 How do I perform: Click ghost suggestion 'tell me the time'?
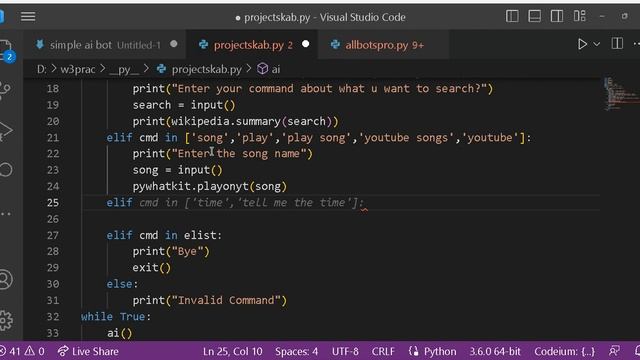click(x=294, y=203)
